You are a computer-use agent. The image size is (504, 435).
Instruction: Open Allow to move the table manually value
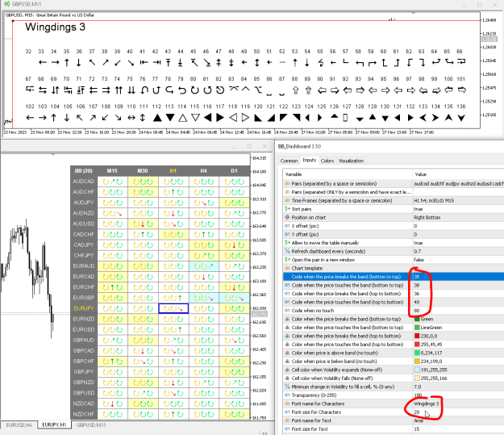click(x=458, y=243)
